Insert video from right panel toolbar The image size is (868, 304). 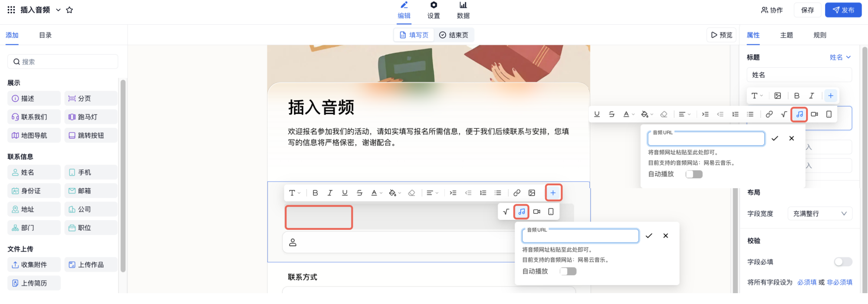coord(815,114)
